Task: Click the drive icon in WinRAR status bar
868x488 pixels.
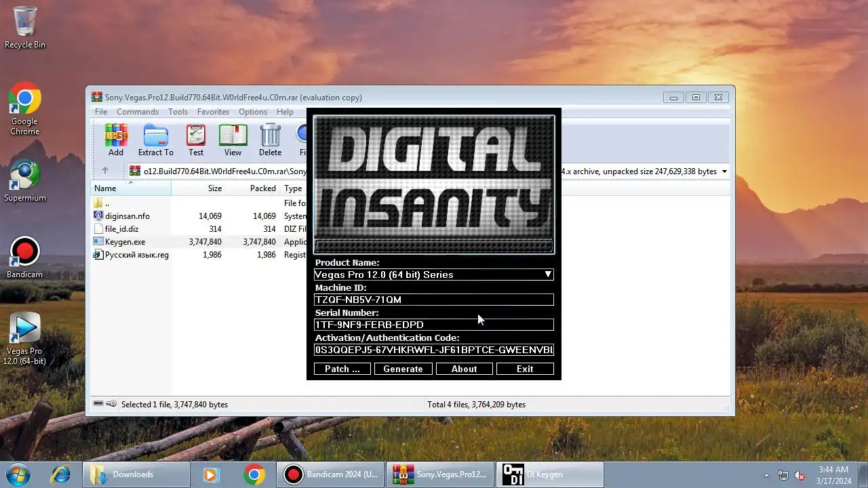Action: (98, 404)
